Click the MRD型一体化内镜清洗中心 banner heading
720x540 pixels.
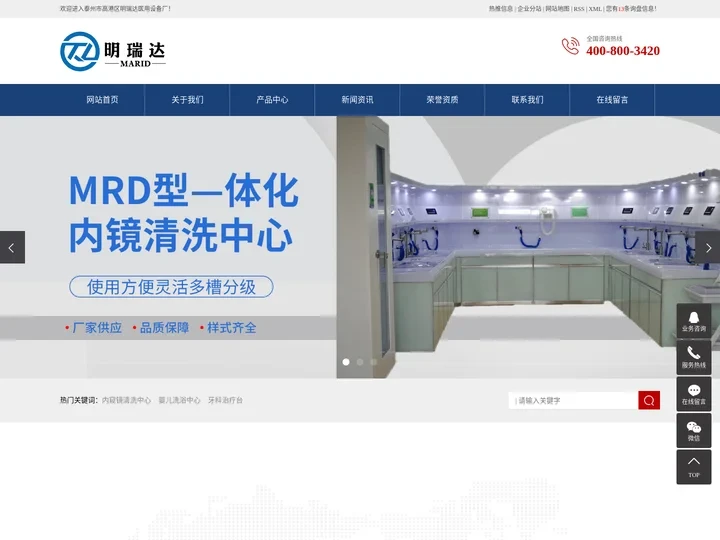(184, 213)
